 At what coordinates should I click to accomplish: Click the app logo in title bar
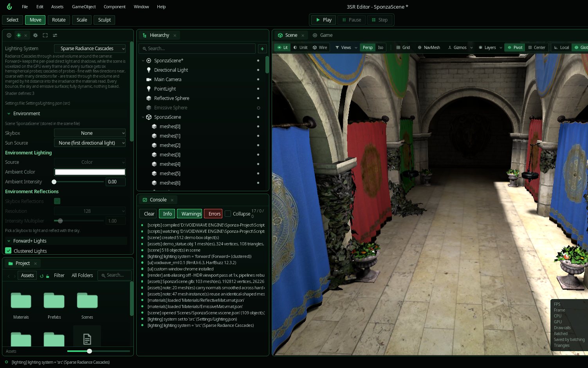pyautogui.click(x=9, y=7)
